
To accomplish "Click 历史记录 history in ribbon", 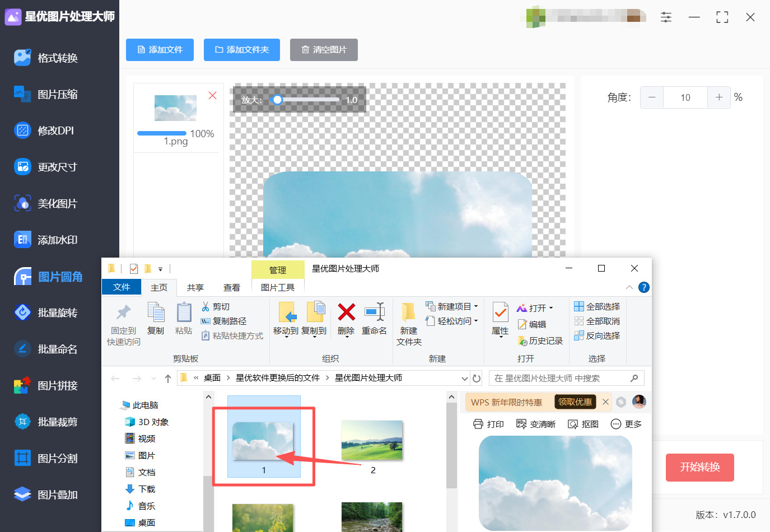I will pyautogui.click(x=540, y=340).
